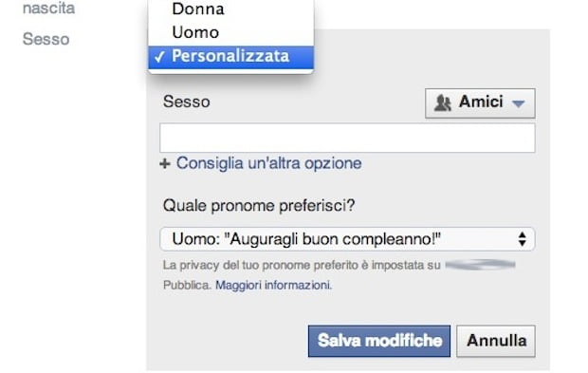Click the checkmark beside Personalizzata
Viewport: 588px width, 373px height.
click(159, 57)
